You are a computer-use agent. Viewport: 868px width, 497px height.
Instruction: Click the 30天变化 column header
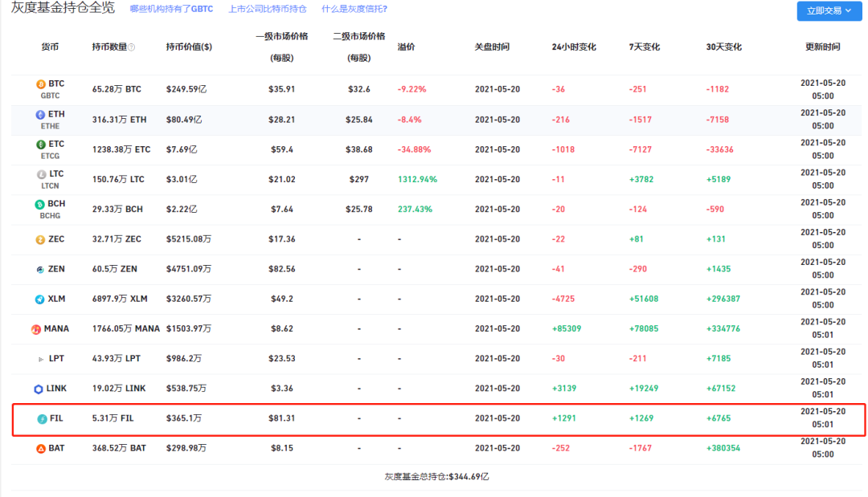[723, 47]
